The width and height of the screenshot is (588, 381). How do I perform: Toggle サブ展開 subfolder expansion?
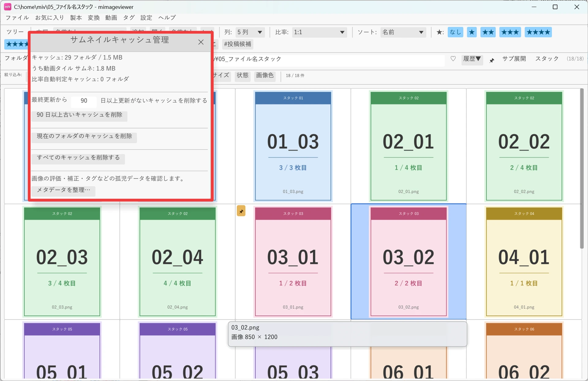514,59
